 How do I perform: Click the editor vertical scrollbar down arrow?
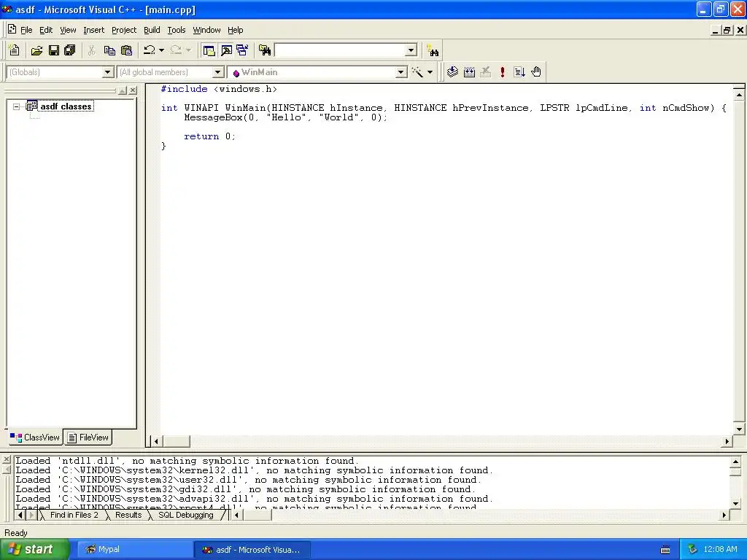click(739, 429)
